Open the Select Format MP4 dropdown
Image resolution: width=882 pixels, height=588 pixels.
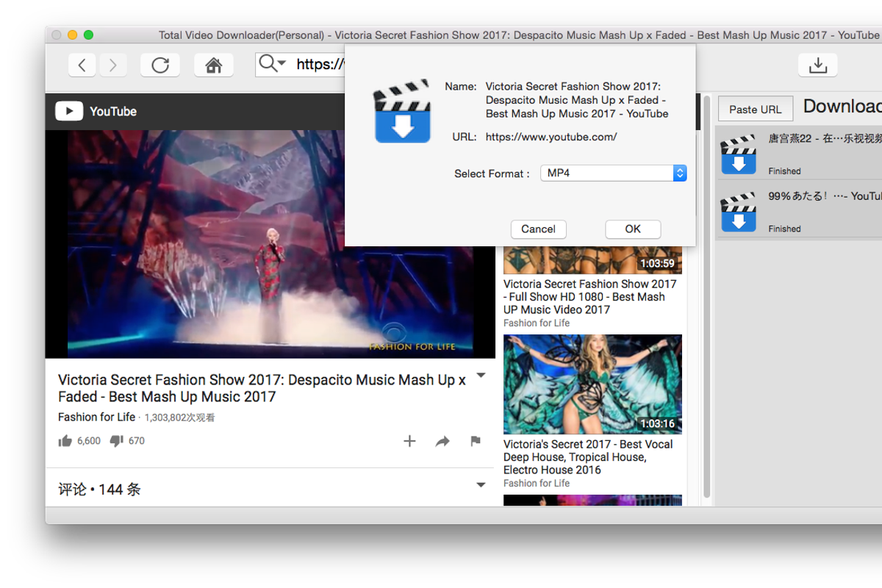pyautogui.click(x=614, y=173)
